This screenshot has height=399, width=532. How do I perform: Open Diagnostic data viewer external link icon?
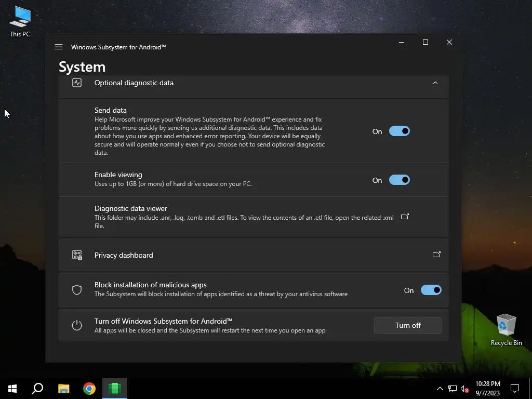point(405,217)
